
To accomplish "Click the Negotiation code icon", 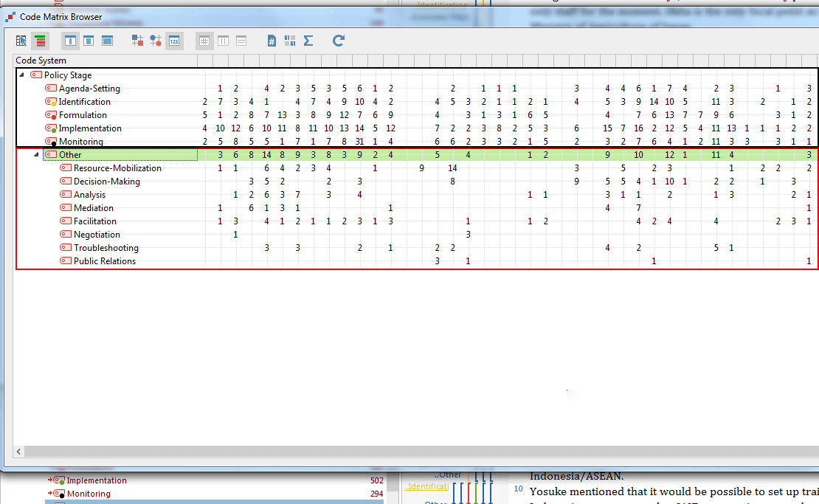I will [65, 234].
